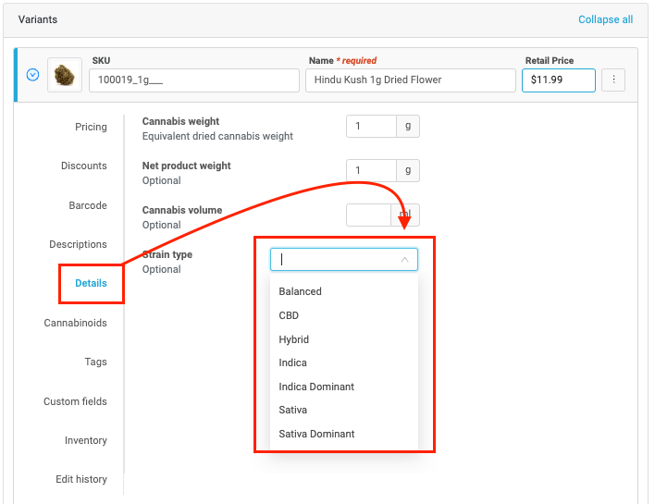Open the Pricing tab
655x504 pixels.
click(91, 127)
